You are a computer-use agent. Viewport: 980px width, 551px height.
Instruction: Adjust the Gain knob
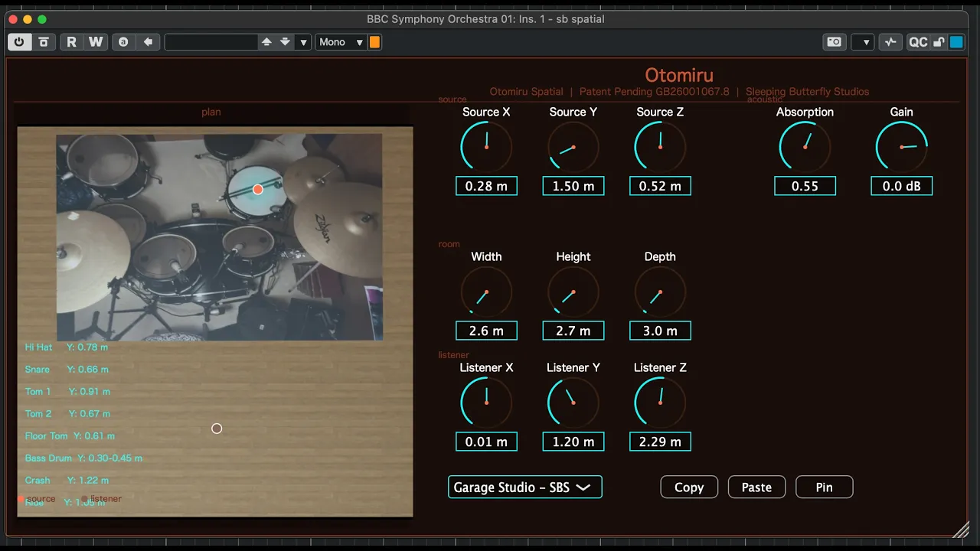(901, 146)
